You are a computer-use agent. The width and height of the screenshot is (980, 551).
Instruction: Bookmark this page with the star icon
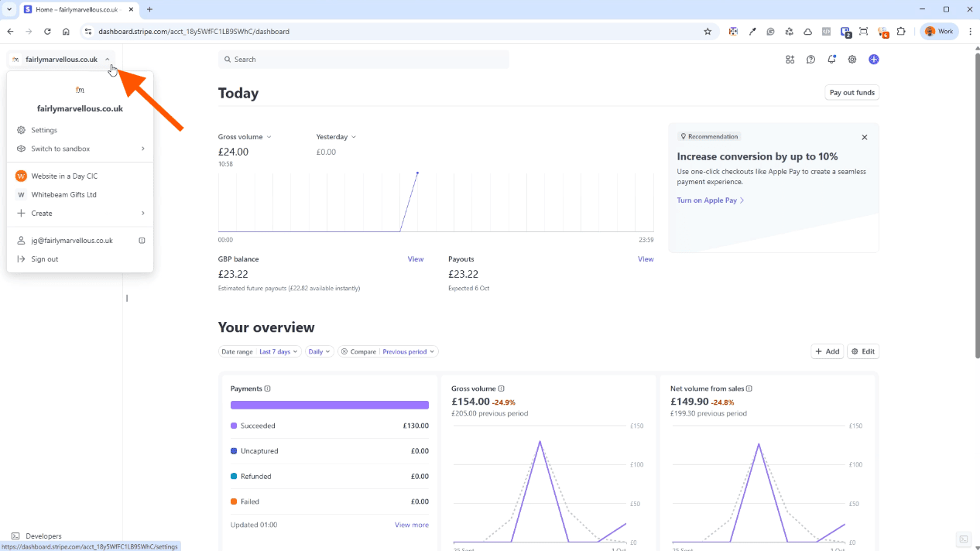click(x=707, y=32)
